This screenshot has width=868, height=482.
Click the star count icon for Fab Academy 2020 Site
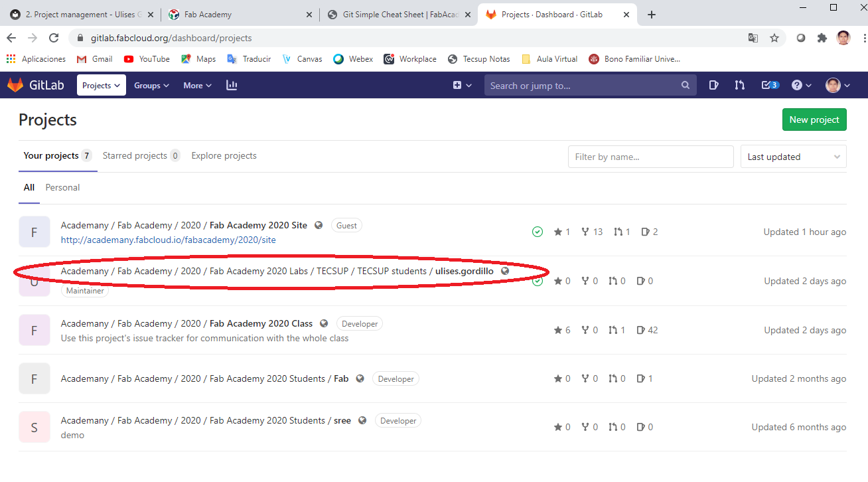click(558, 232)
